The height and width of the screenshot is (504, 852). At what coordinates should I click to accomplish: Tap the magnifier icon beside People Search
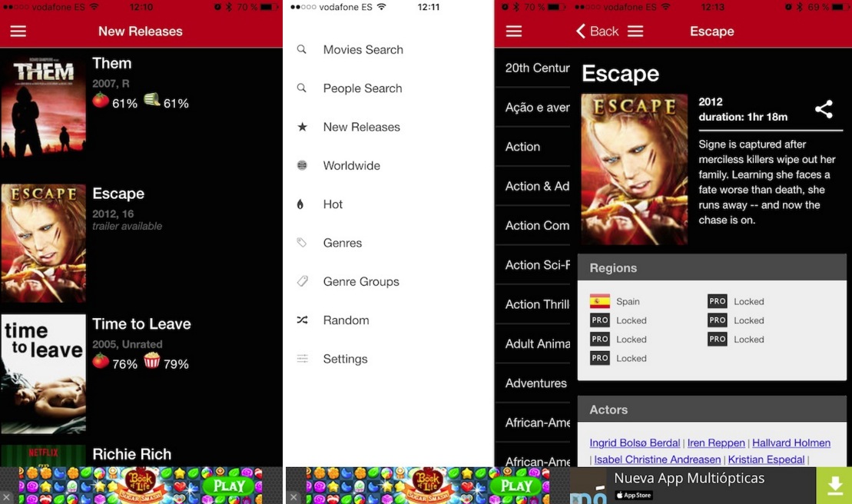[x=302, y=88]
